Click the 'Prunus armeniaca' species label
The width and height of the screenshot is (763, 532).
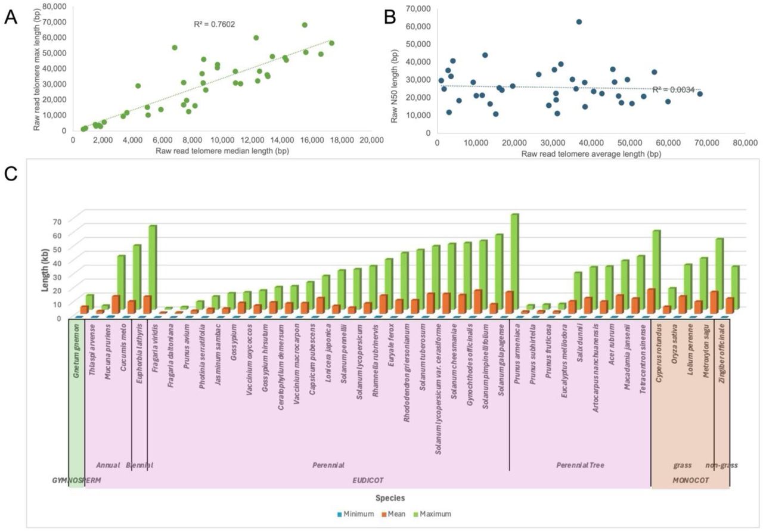pos(518,355)
